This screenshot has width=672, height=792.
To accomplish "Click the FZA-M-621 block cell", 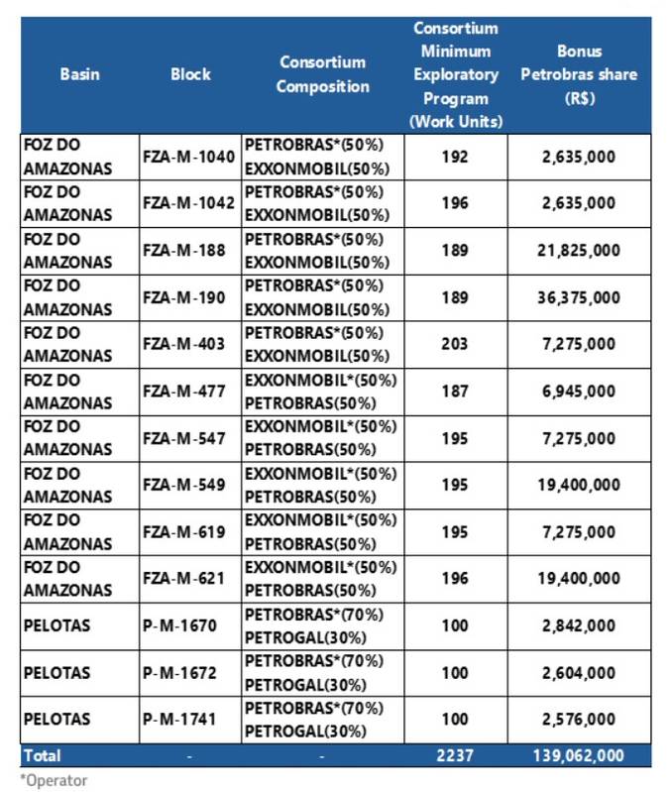I will 190,579.
